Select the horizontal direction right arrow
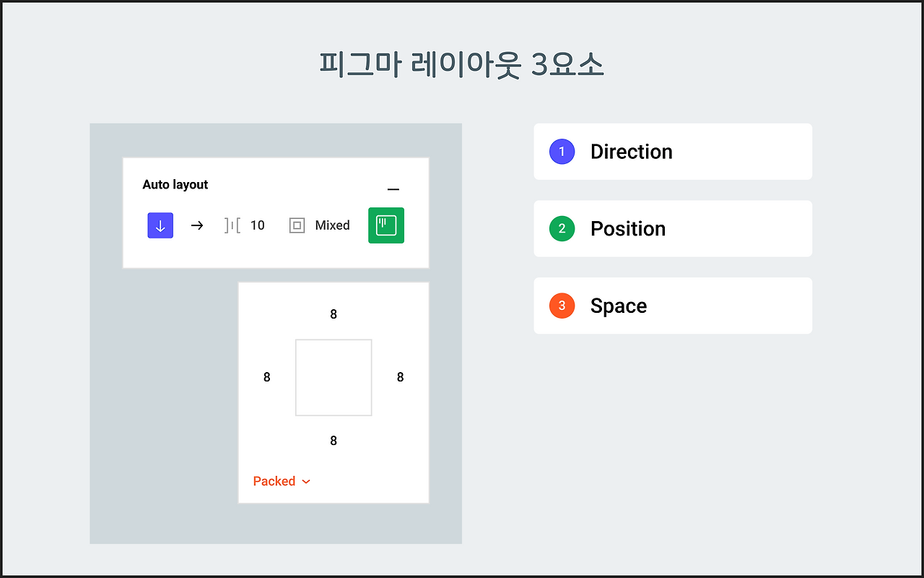 point(197,225)
